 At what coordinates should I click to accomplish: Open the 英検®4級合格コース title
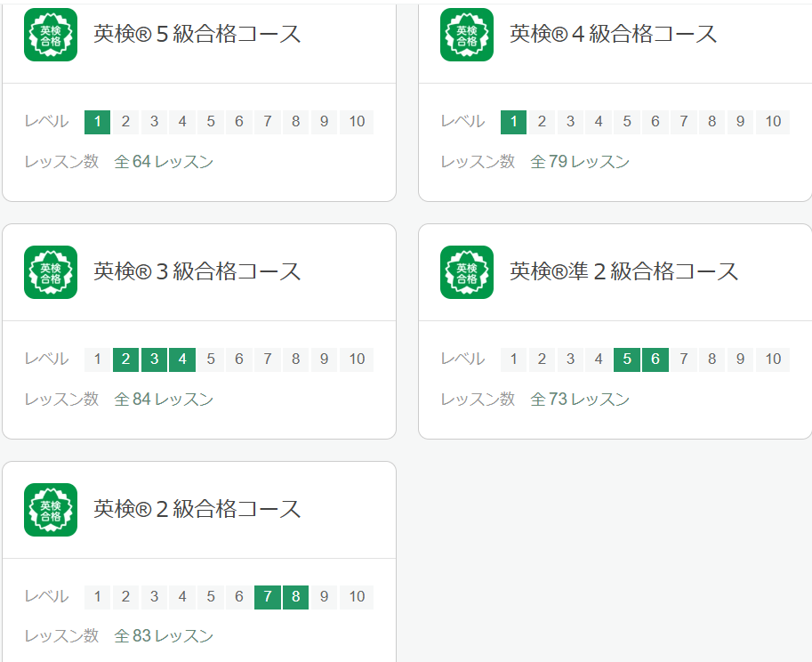coord(614,34)
